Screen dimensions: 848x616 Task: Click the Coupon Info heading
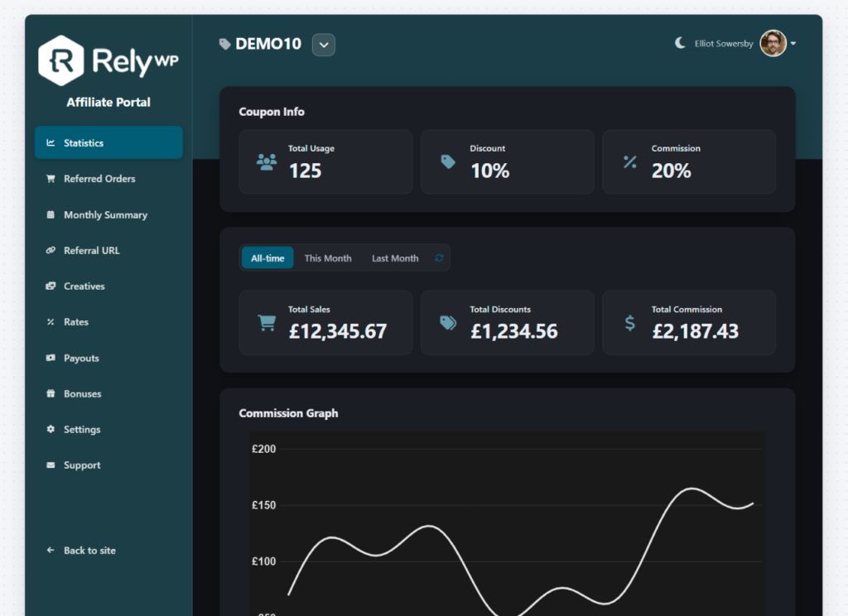click(272, 112)
